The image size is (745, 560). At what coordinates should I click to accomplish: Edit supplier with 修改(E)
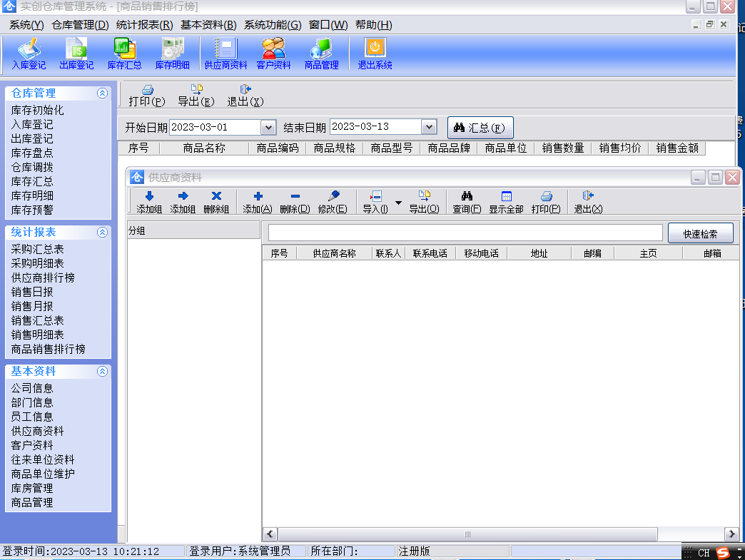(333, 203)
